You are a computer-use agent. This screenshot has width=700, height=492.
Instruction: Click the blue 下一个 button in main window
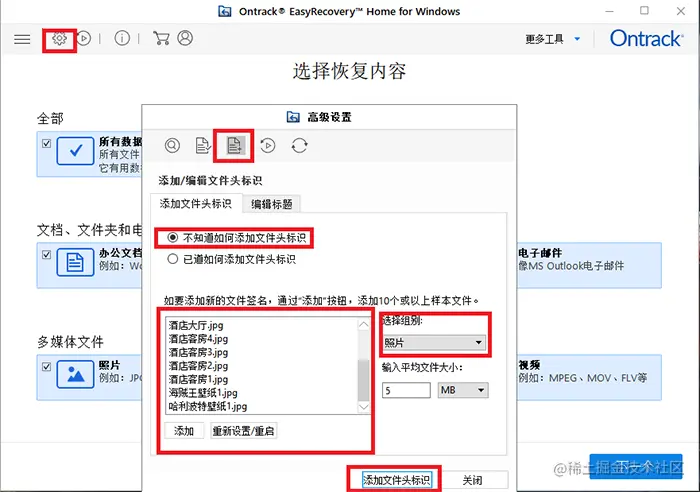tap(636, 467)
